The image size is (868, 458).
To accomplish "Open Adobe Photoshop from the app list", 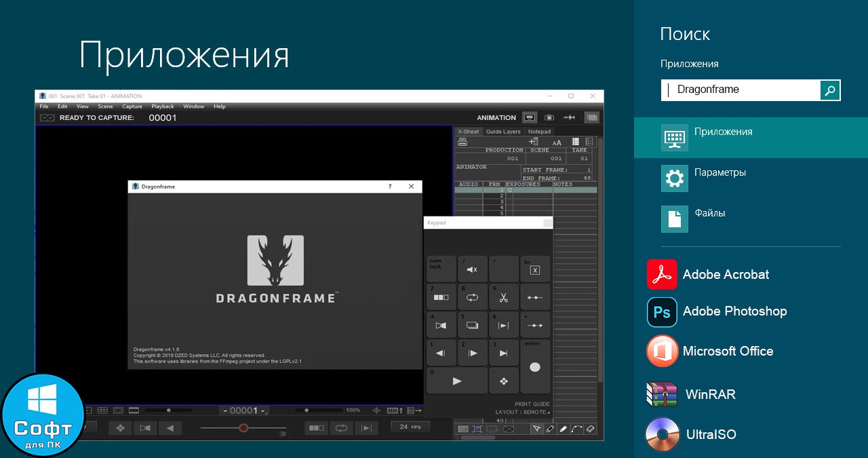I will pos(717,312).
